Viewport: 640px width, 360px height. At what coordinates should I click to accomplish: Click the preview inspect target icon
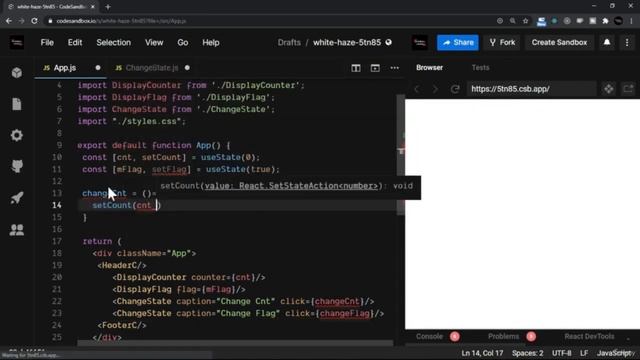(x=609, y=89)
